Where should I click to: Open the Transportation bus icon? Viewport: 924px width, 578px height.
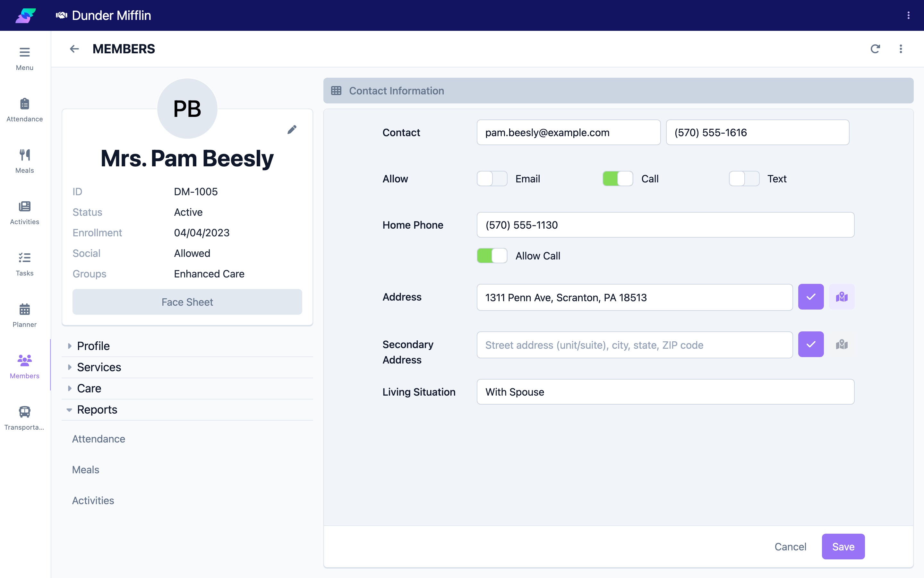(x=24, y=412)
